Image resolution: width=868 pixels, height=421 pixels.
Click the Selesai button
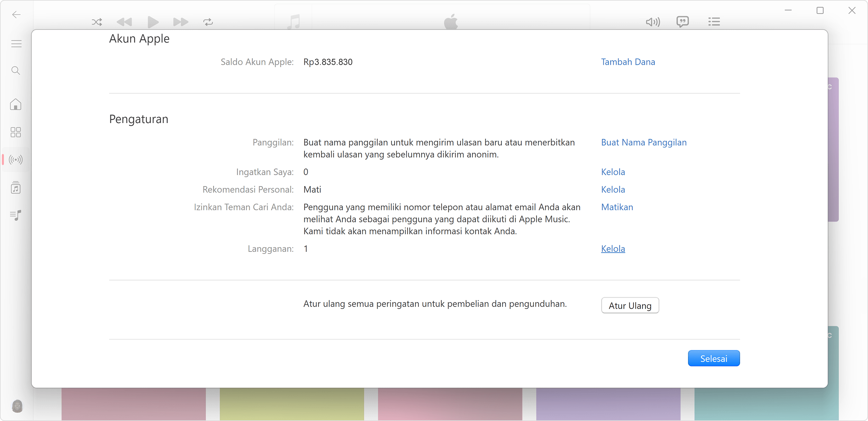714,358
